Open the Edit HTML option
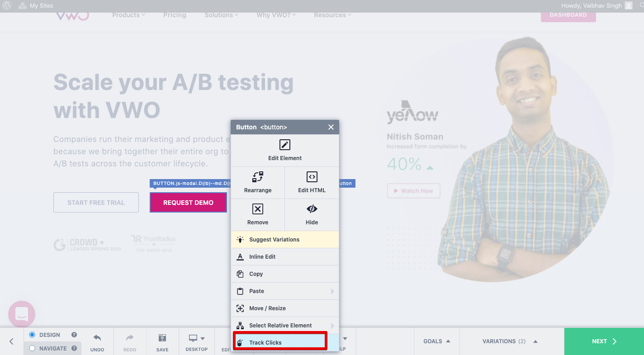 point(312,183)
